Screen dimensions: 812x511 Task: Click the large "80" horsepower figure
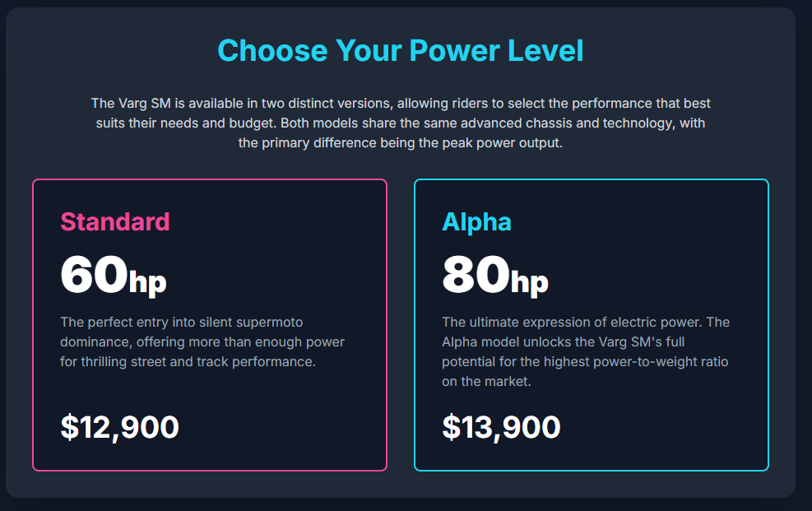click(x=475, y=275)
